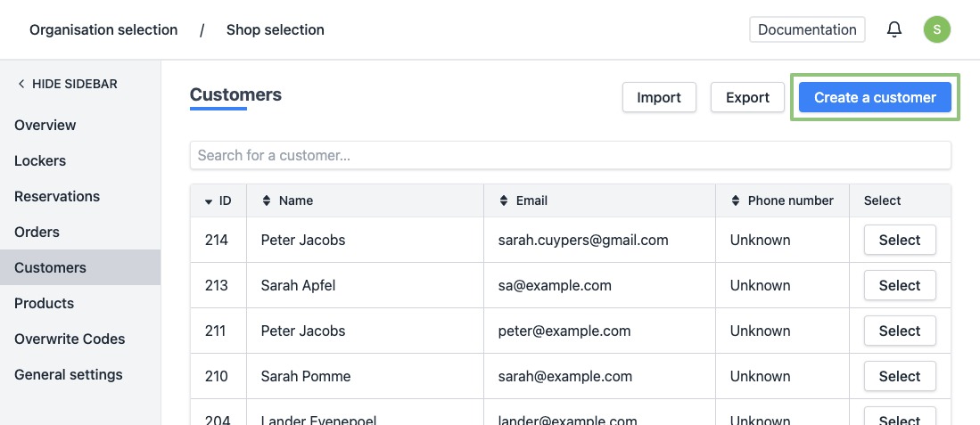Open Overwrite Codes page

(x=70, y=339)
